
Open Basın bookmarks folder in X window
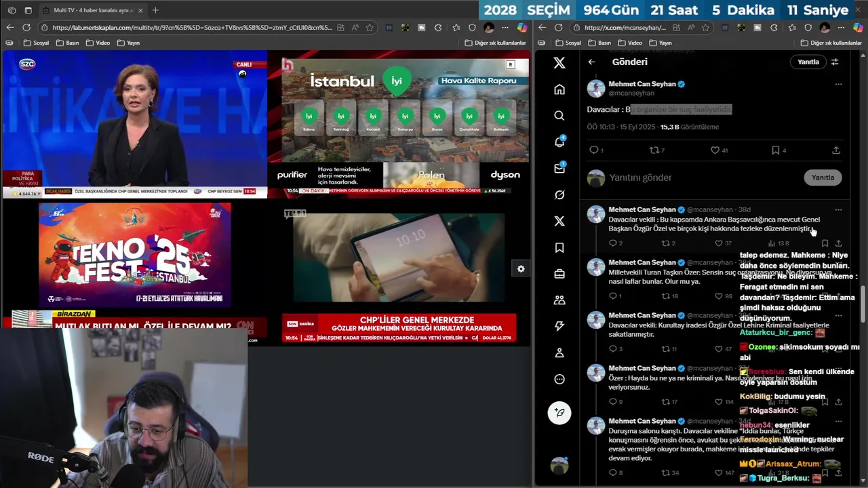[599, 43]
